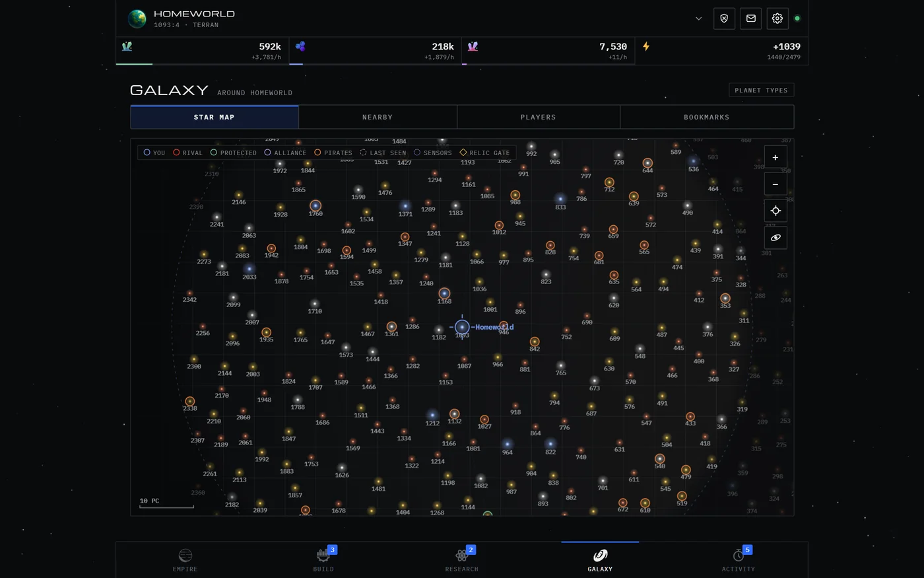Click the energy lightning bolt icon
Viewport: 924px width, 578px height.
pos(646,46)
